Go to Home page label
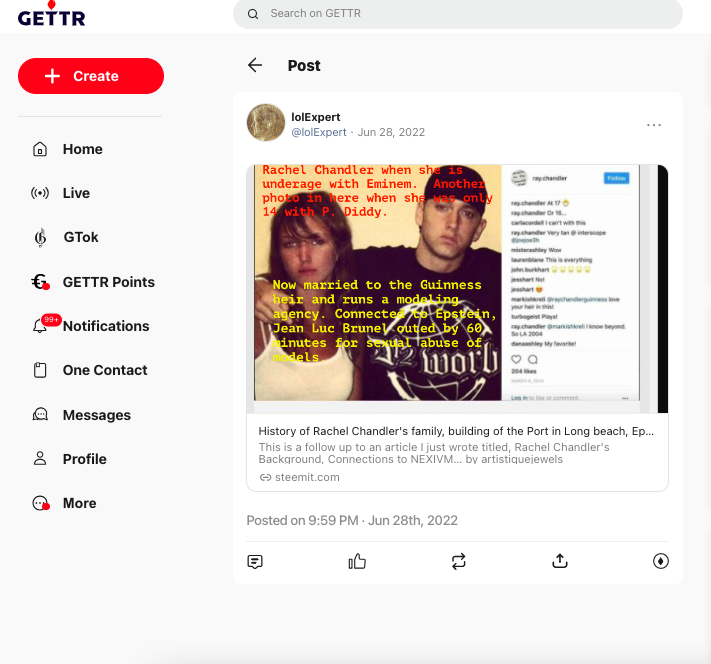The width and height of the screenshot is (711, 664). [x=83, y=149]
